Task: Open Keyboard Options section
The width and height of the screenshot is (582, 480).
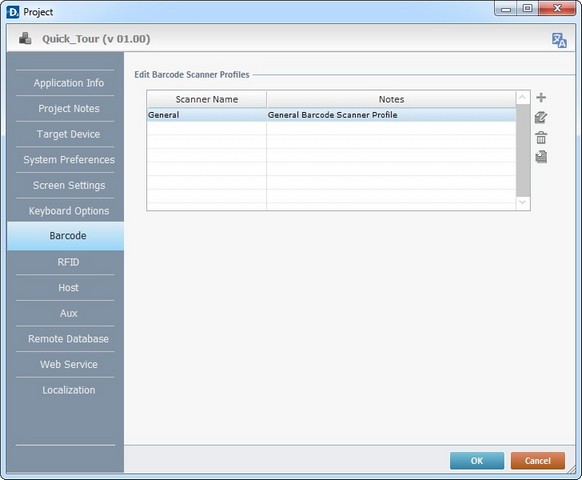Action: pos(69,211)
